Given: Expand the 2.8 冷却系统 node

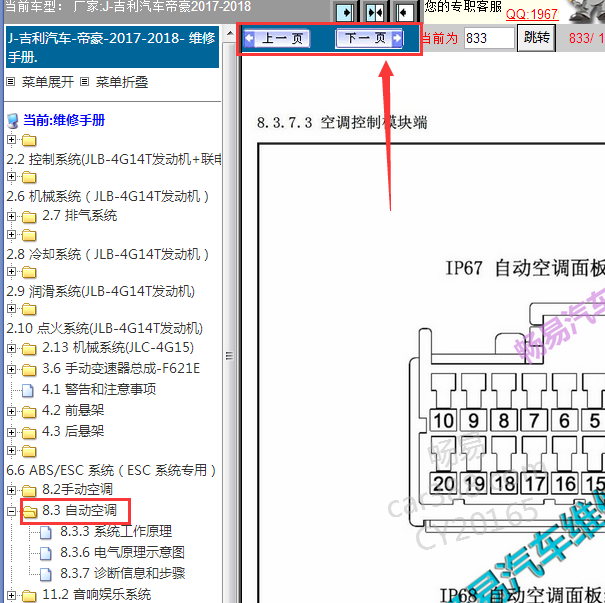Looking at the screenshot, I should (x=11, y=235).
